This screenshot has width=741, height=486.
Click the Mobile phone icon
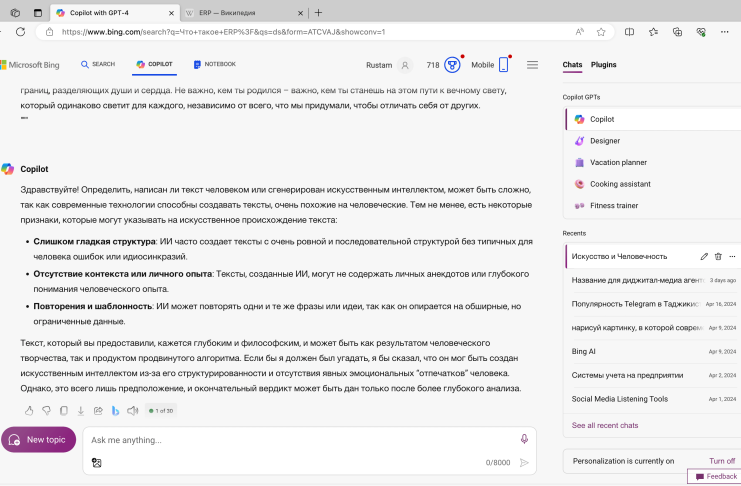[504, 65]
